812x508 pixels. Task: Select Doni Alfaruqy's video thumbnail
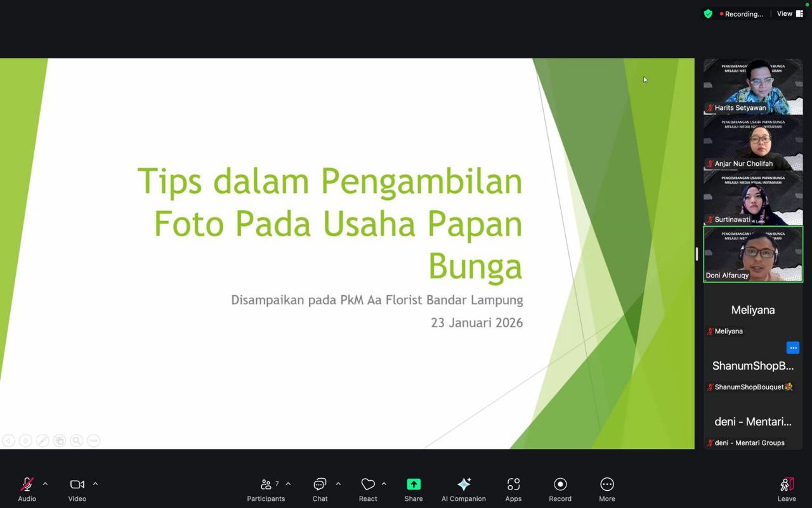pos(753,254)
